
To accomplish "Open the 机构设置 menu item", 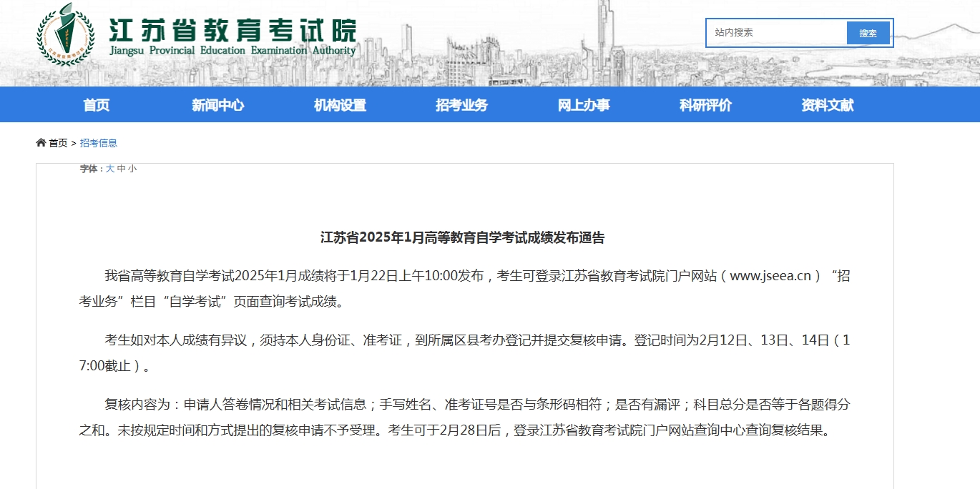I will tap(340, 105).
